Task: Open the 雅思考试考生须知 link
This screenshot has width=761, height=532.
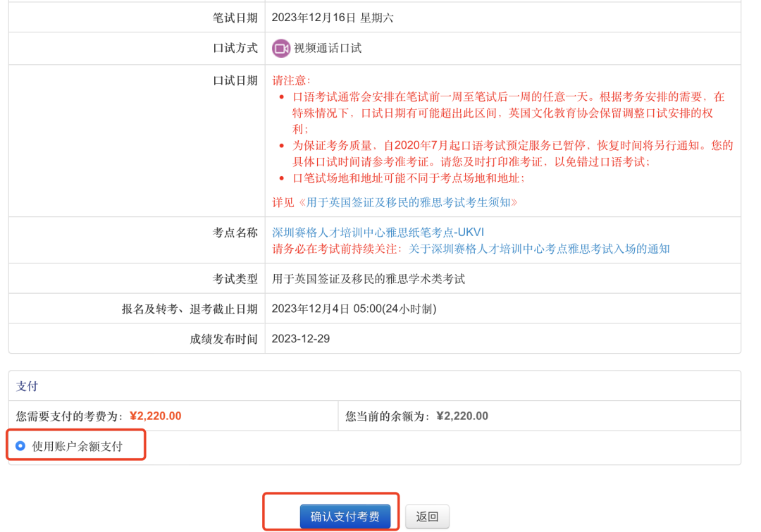Action: coord(408,202)
